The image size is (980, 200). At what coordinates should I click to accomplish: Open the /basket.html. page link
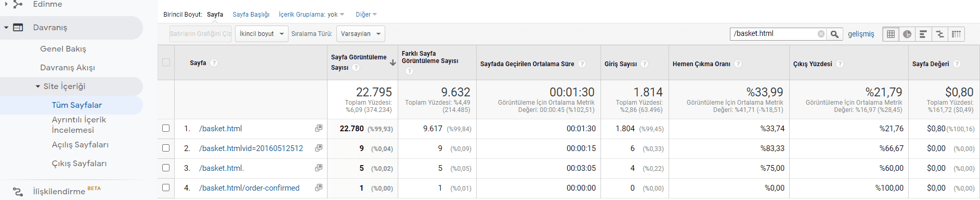pyautogui.click(x=221, y=168)
